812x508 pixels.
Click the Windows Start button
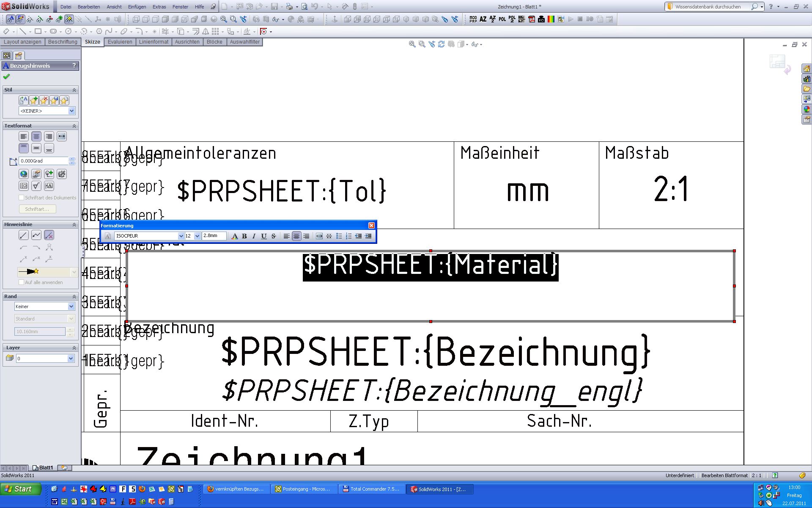[x=20, y=489]
